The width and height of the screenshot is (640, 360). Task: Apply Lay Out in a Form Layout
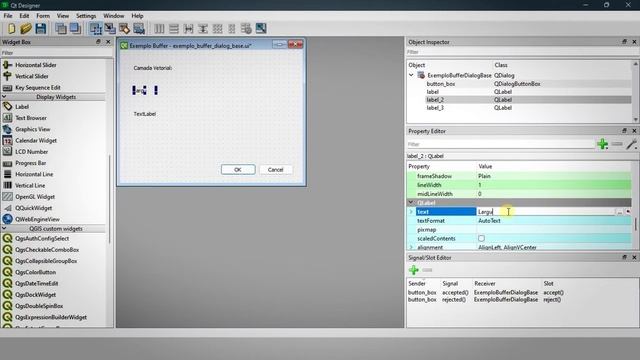point(232,29)
